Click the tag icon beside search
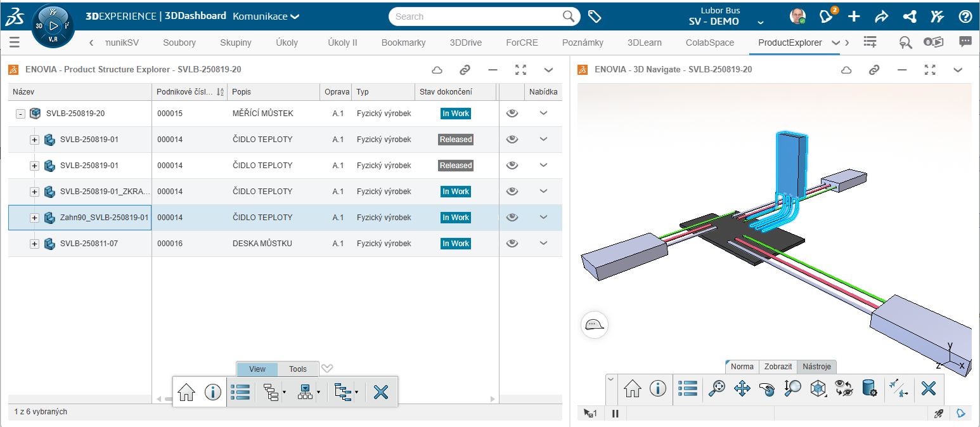The width and height of the screenshot is (980, 427). pos(595,16)
